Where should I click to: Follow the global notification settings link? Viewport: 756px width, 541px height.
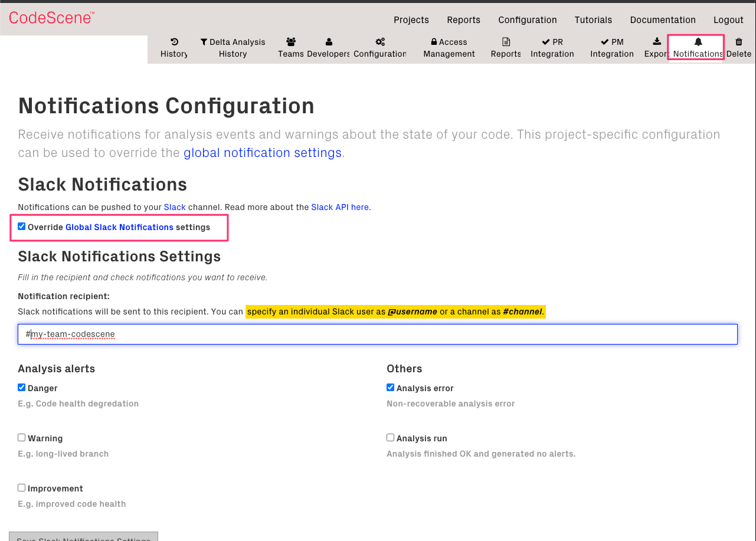(262, 152)
